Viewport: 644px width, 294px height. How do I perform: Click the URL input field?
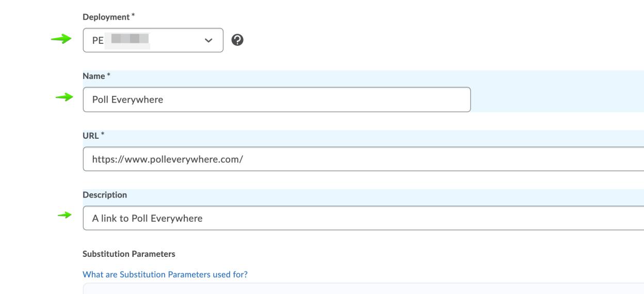point(363,159)
